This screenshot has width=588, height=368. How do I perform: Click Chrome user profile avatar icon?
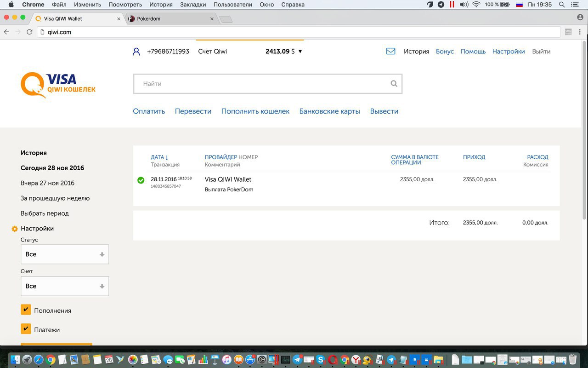(x=580, y=17)
